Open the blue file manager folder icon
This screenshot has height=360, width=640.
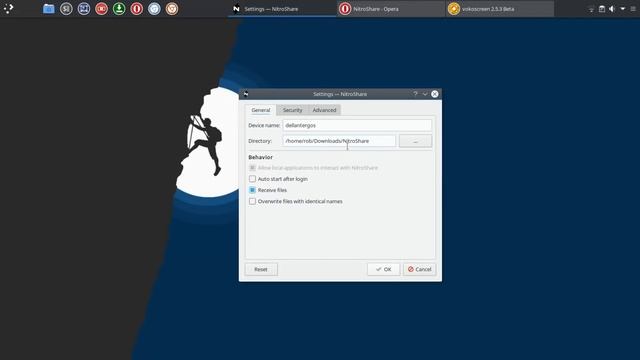(49, 9)
